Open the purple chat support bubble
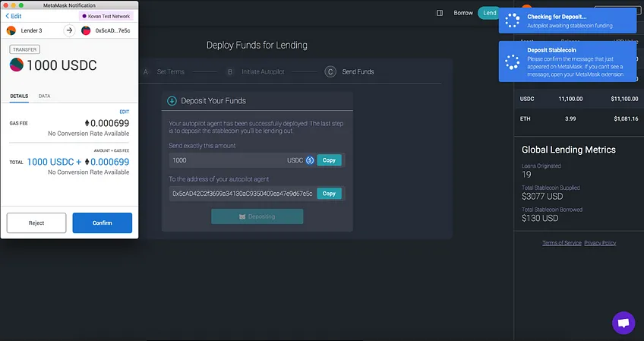Viewport: 644px width, 341px height. coord(623,323)
